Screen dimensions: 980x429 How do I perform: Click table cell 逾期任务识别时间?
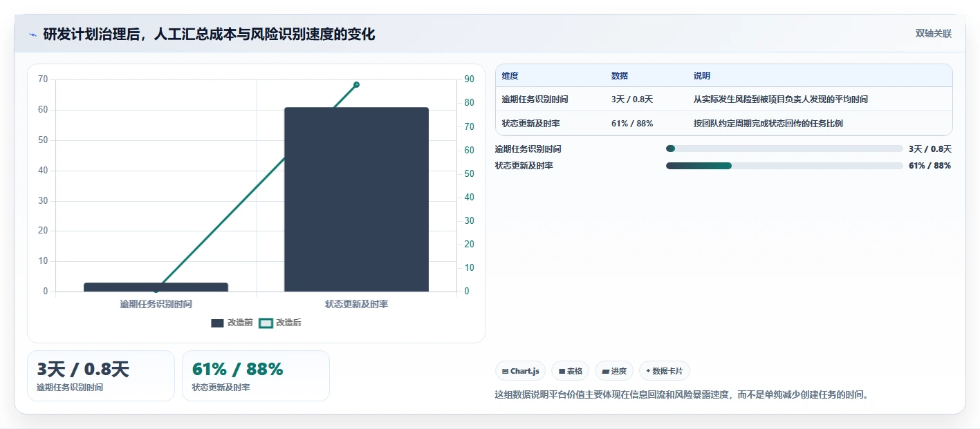click(535, 99)
